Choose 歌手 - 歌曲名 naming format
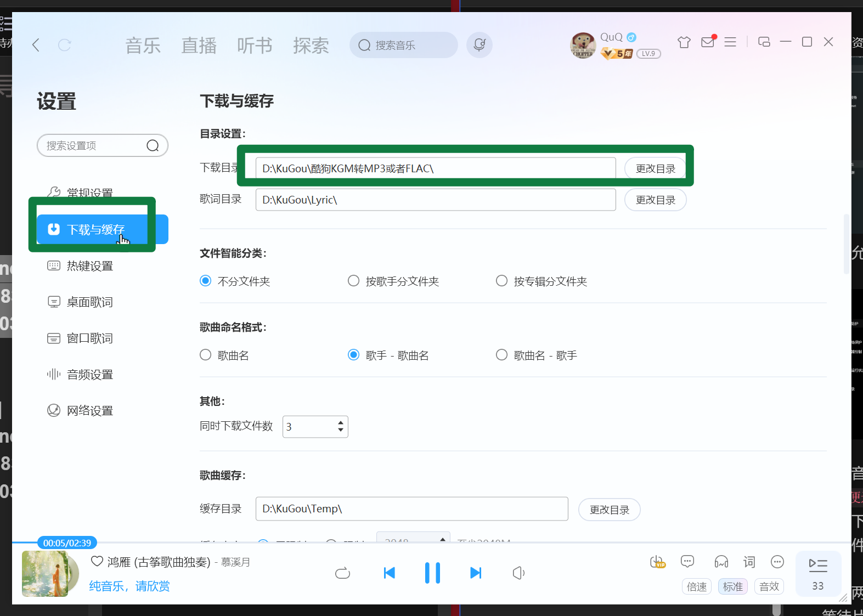The height and width of the screenshot is (616, 863). pos(354,355)
